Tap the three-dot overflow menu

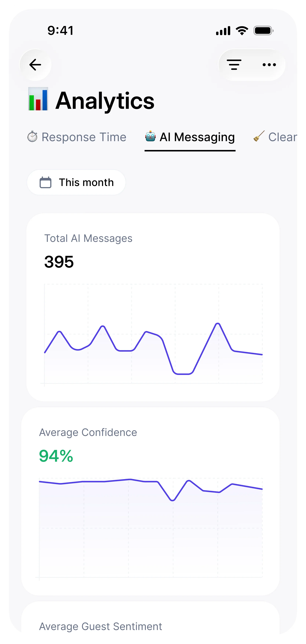pos(269,65)
